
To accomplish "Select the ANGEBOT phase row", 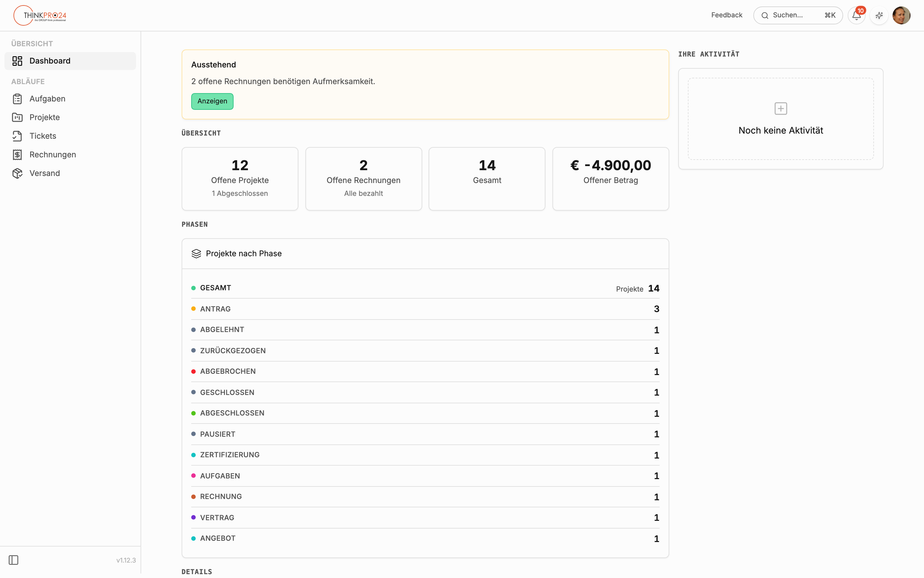I will pos(425,538).
